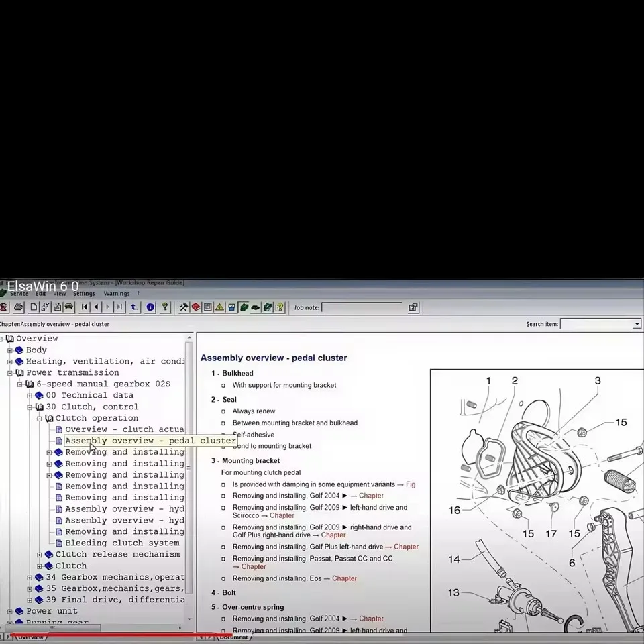The image size is (644, 644).
Task: Expand the 34 Gearbox mechanics node
Action: (x=30, y=578)
